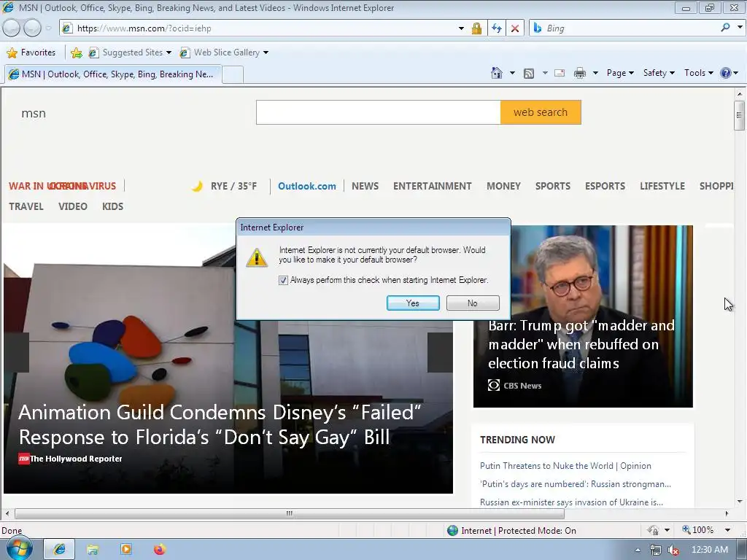Click the security lock icon in address bar
The width and height of the screenshot is (747, 560).
pyautogui.click(x=476, y=28)
